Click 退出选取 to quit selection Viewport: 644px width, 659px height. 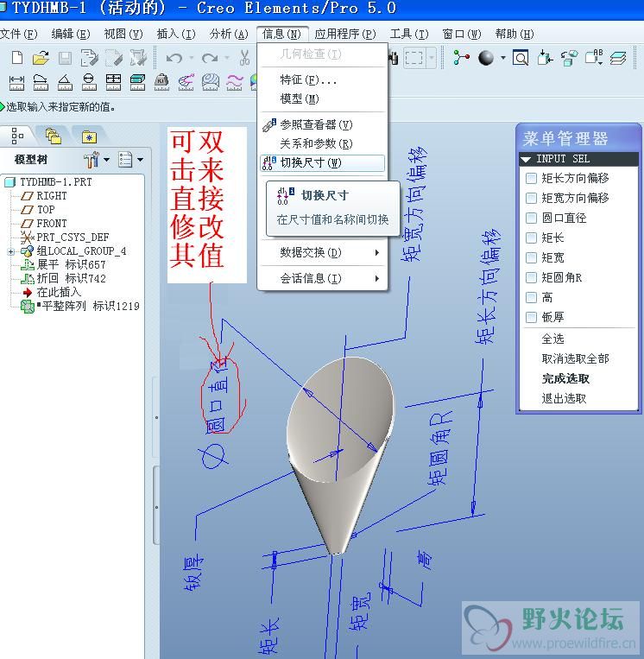pos(564,398)
